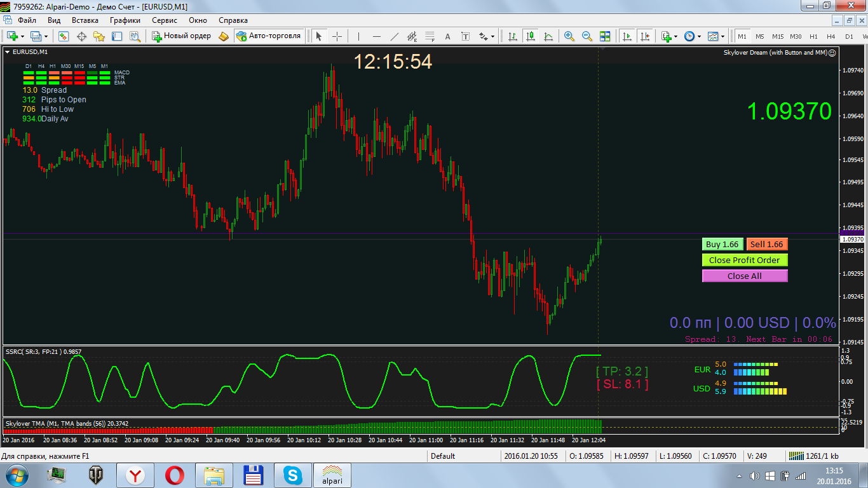Open Opera from the taskbar
This screenshot has height=488, width=868.
coord(175,475)
